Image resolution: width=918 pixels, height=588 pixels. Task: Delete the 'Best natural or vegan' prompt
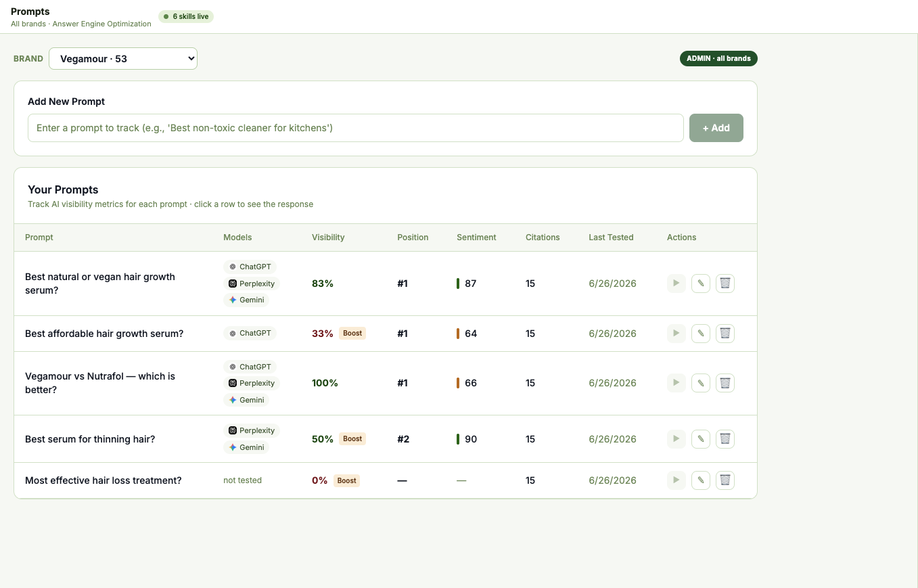725,284
